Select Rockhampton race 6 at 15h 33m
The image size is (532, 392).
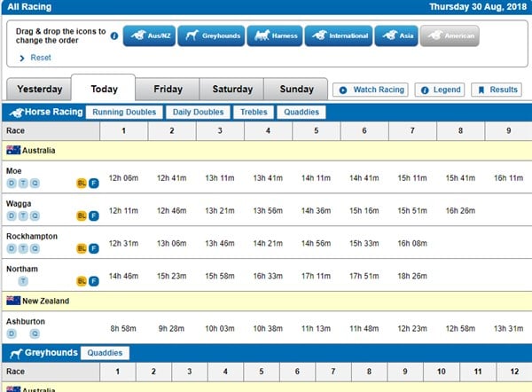pyautogui.click(x=364, y=243)
